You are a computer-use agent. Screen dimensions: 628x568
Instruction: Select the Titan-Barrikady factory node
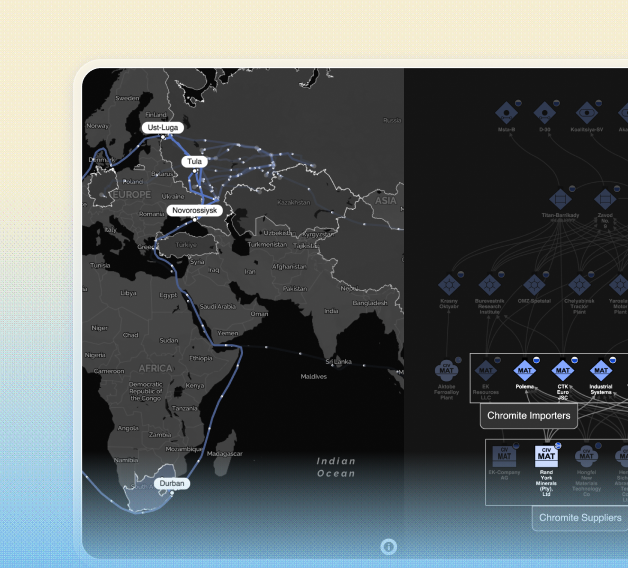pyautogui.click(x=560, y=199)
